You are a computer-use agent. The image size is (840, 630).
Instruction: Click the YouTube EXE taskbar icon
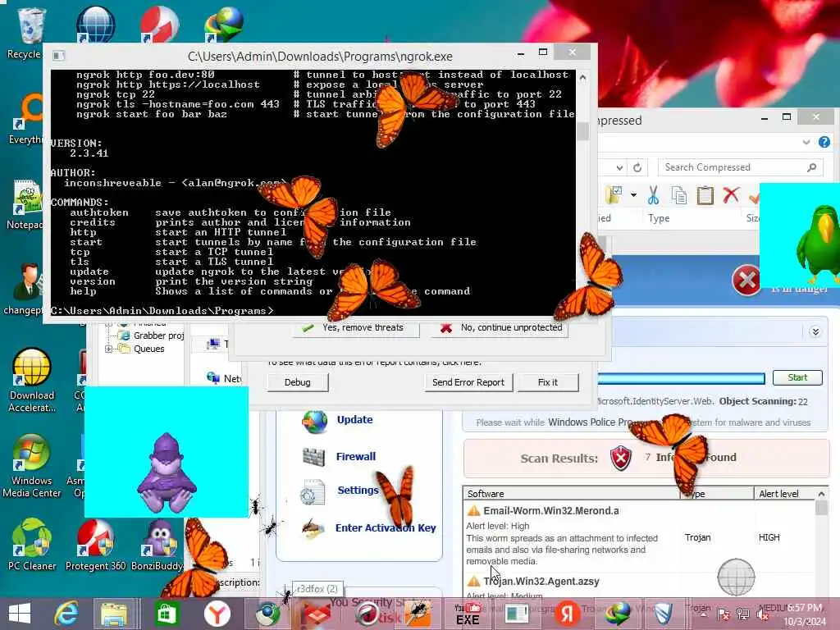coord(468,614)
